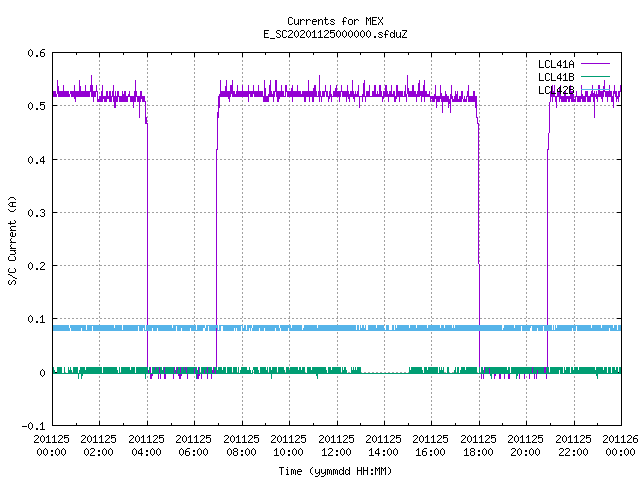
Task: Click the x-axis tick label 201125 08:00
Action: pyautogui.click(x=241, y=445)
